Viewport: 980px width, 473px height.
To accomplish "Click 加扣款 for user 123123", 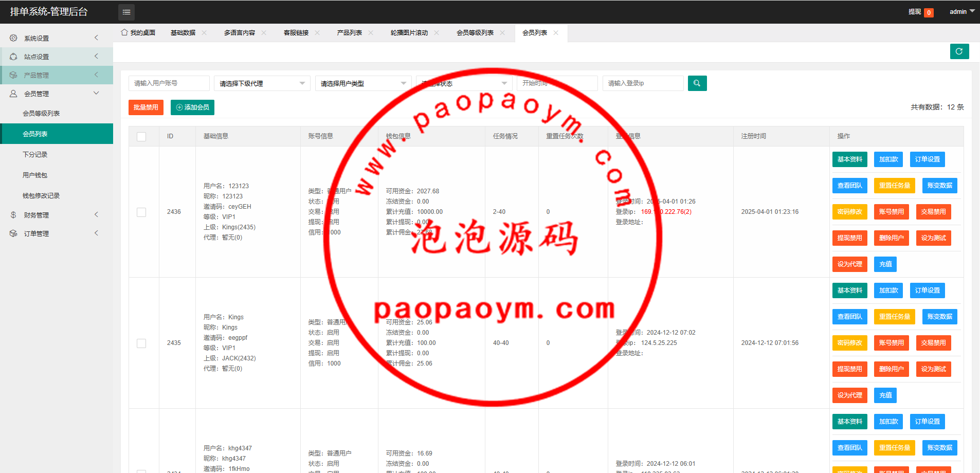I will 888,159.
